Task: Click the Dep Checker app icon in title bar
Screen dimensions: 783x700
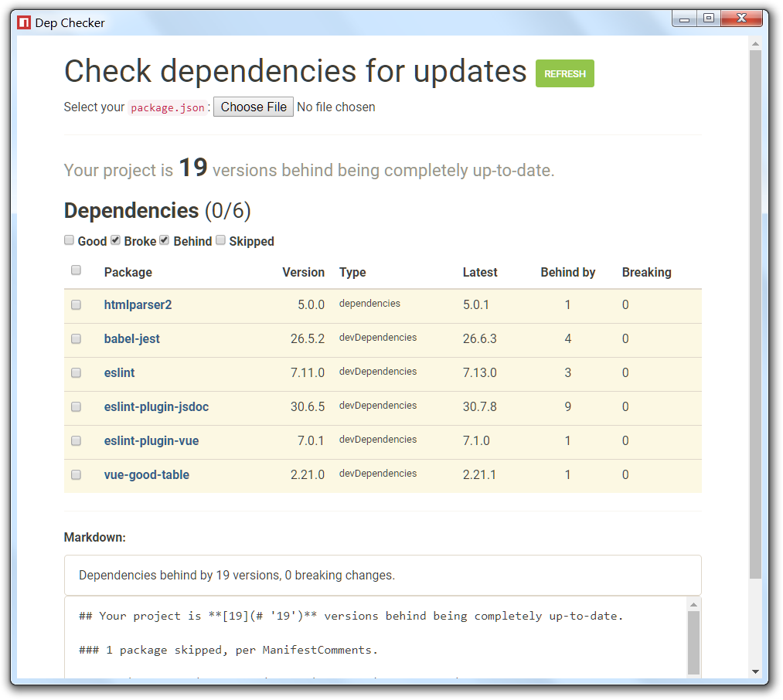Action: (x=23, y=22)
